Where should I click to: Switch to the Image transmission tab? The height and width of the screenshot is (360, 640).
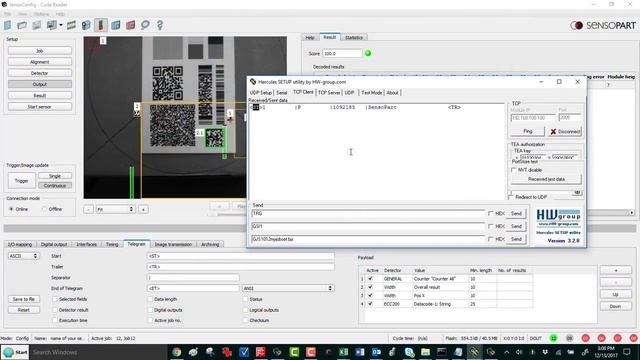click(x=173, y=244)
